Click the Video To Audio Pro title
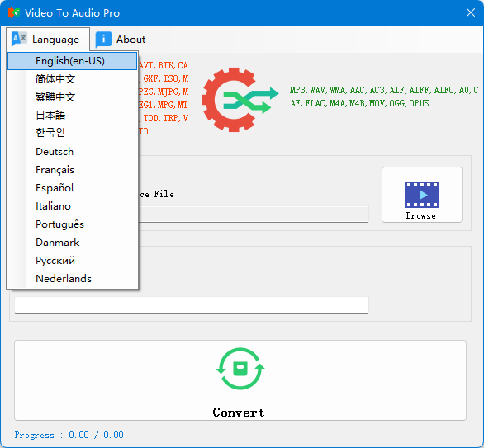484x448 pixels. (72, 13)
